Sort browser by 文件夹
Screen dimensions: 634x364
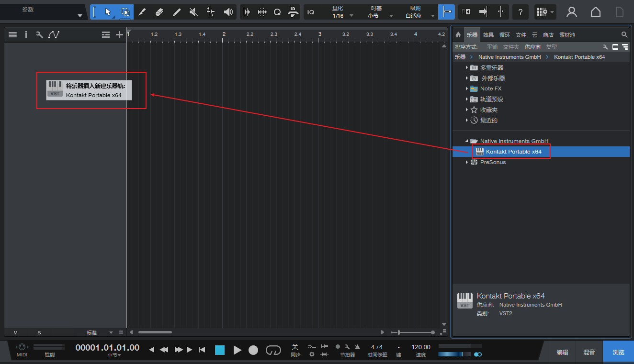(511, 47)
